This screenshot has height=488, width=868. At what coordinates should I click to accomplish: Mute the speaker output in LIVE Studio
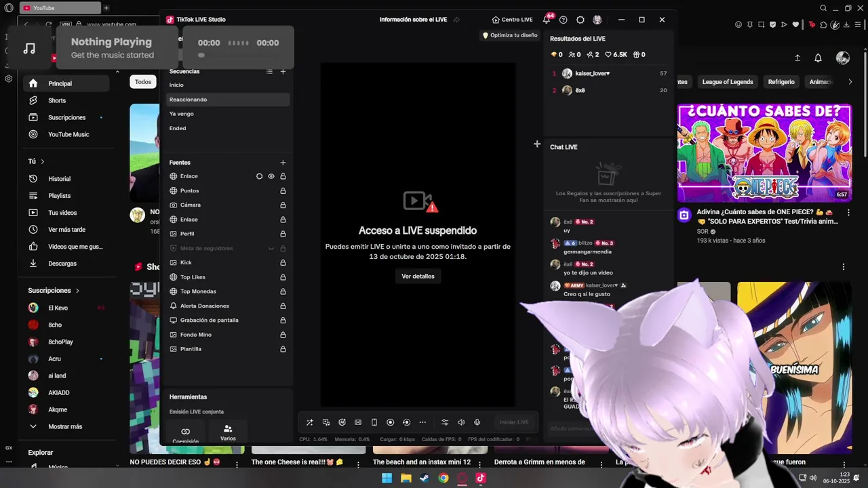click(461, 422)
